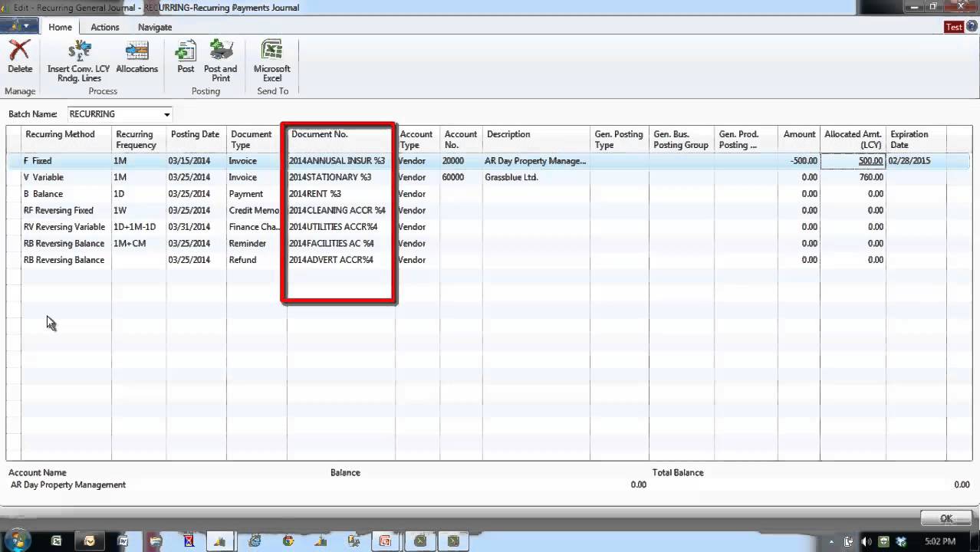Open Chrome from the taskbar

pos(288,540)
